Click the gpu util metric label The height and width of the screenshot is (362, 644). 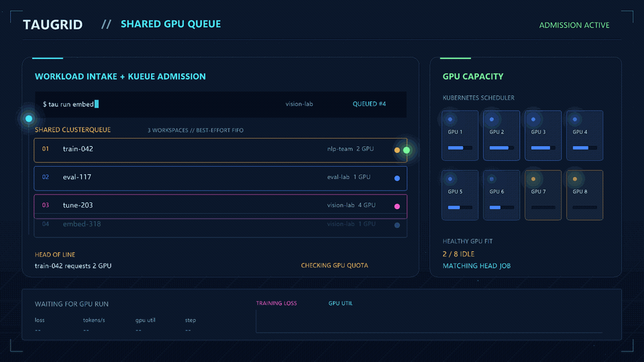coord(146,320)
